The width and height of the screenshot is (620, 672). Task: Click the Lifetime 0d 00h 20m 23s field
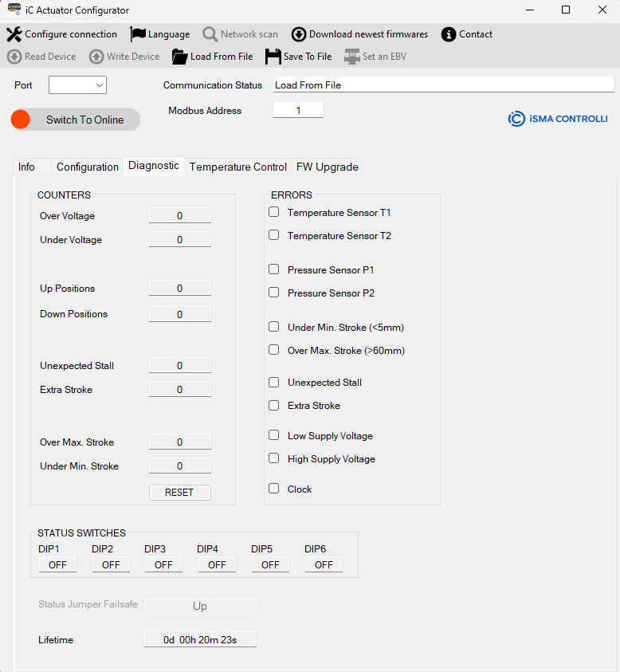pyautogui.click(x=200, y=639)
